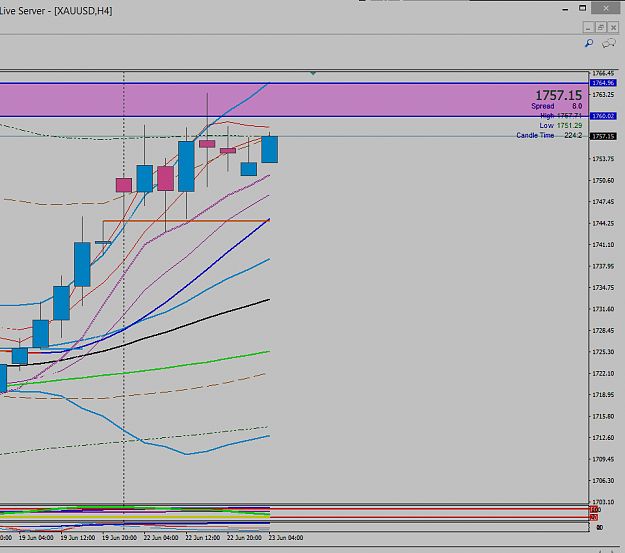Minimize the main terminal window
625x553 pixels.
tap(565, 9)
